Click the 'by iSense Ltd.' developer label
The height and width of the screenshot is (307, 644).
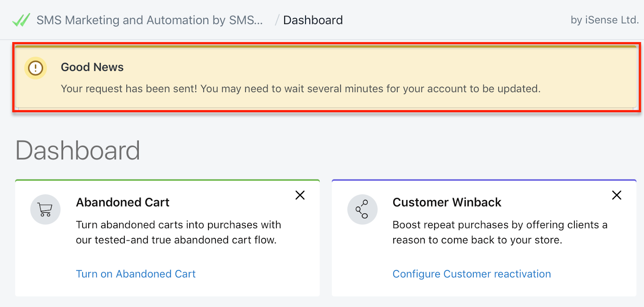pyautogui.click(x=604, y=20)
